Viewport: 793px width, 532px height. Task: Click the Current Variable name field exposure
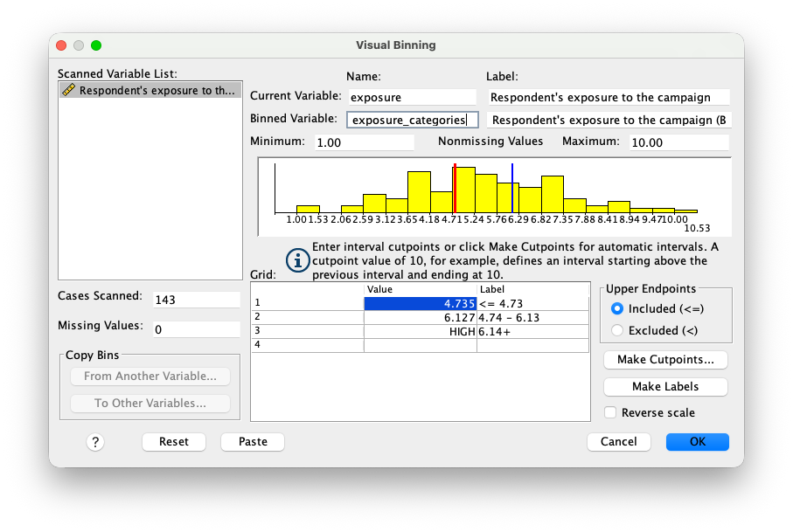412,97
